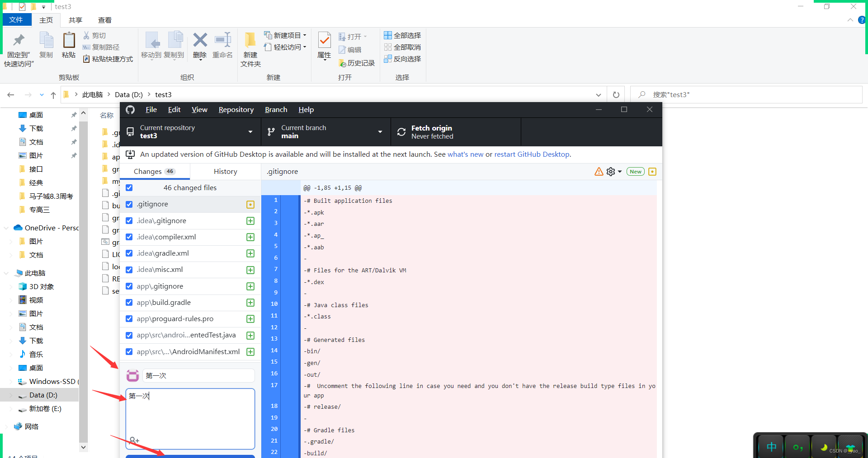The image size is (868, 458).
Task: Click the Properties (属性) ribbon icon
Action: pos(324,40)
